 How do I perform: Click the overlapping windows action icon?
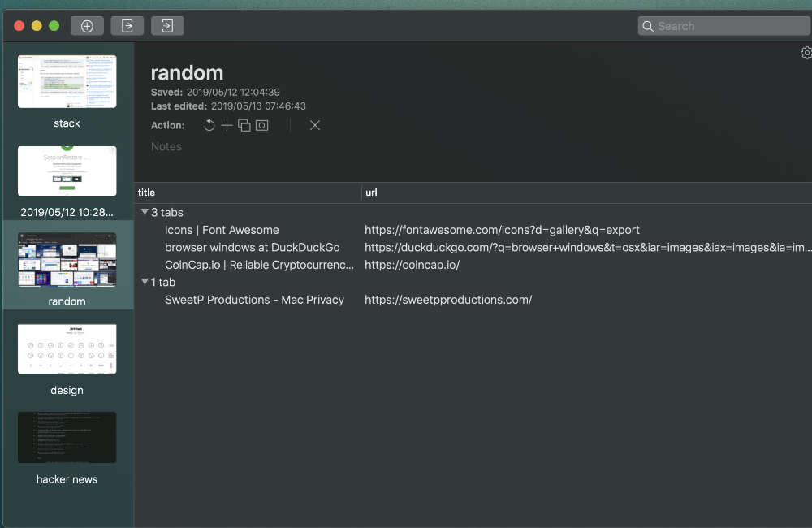(x=244, y=125)
